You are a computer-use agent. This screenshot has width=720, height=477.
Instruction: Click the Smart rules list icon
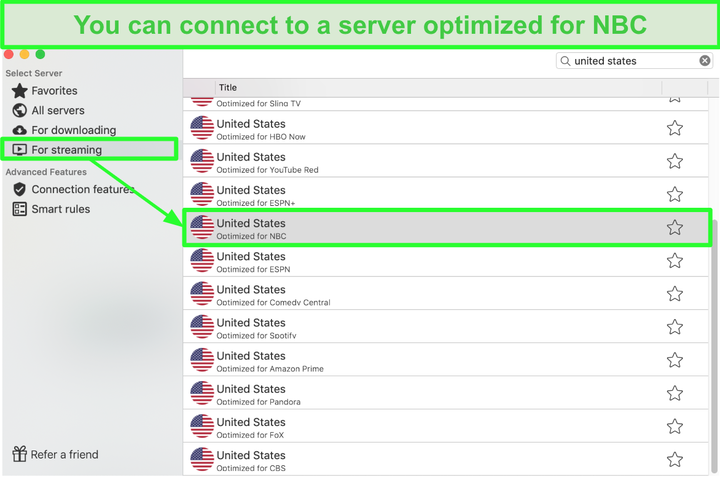click(x=20, y=209)
